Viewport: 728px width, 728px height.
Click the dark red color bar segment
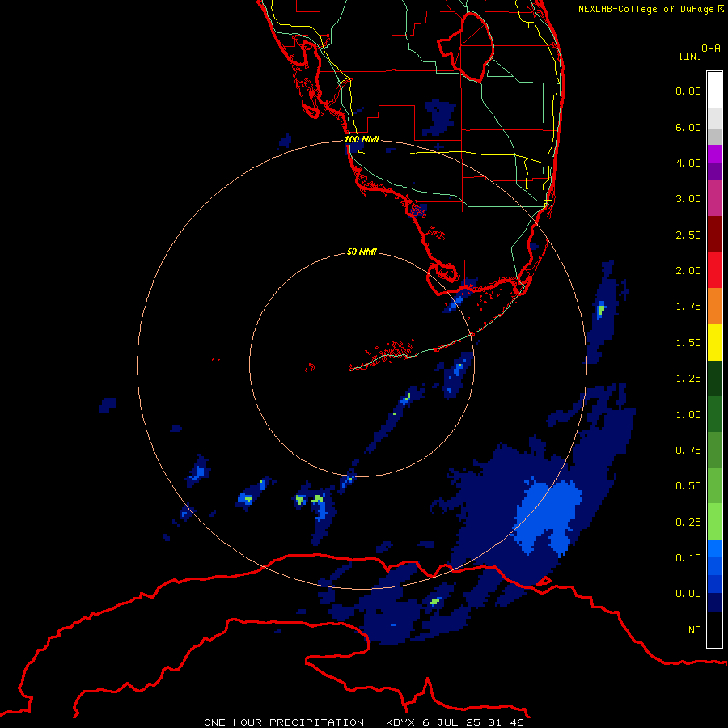(714, 235)
